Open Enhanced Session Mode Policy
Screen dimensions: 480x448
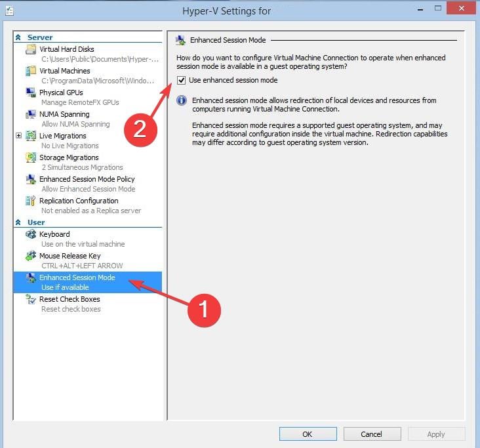pos(87,179)
